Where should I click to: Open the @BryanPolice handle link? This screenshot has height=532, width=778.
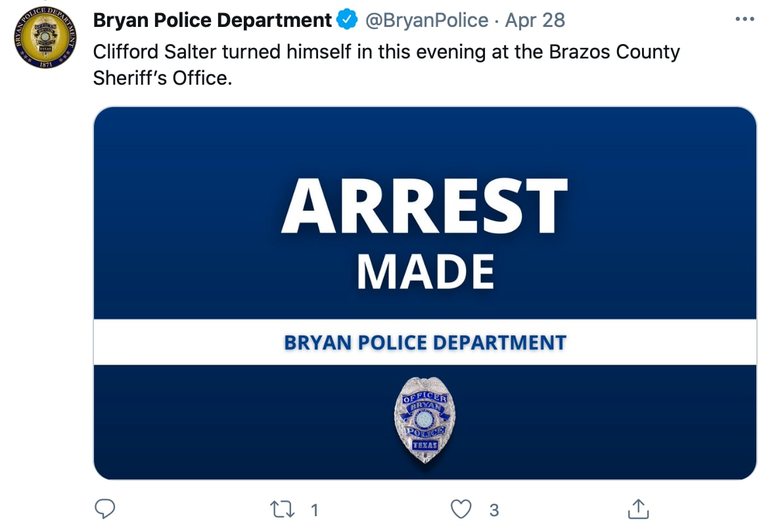[x=426, y=20]
